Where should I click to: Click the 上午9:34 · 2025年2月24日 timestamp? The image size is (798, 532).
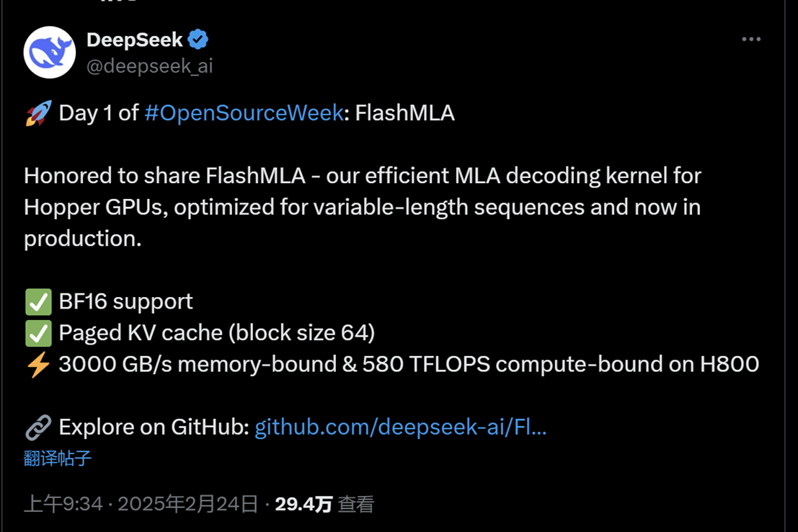[141, 504]
